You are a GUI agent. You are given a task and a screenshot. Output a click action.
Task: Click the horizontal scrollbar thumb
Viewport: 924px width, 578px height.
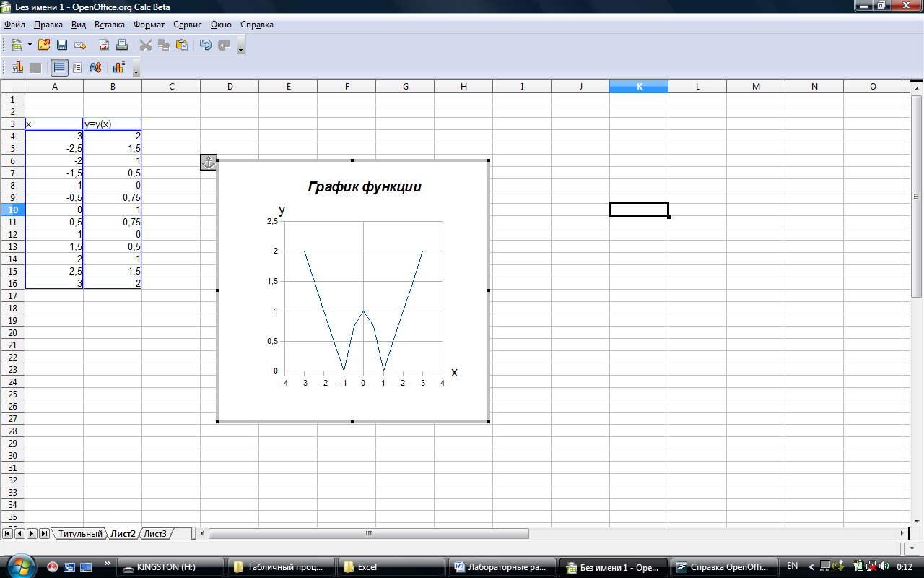pyautogui.click(x=368, y=534)
